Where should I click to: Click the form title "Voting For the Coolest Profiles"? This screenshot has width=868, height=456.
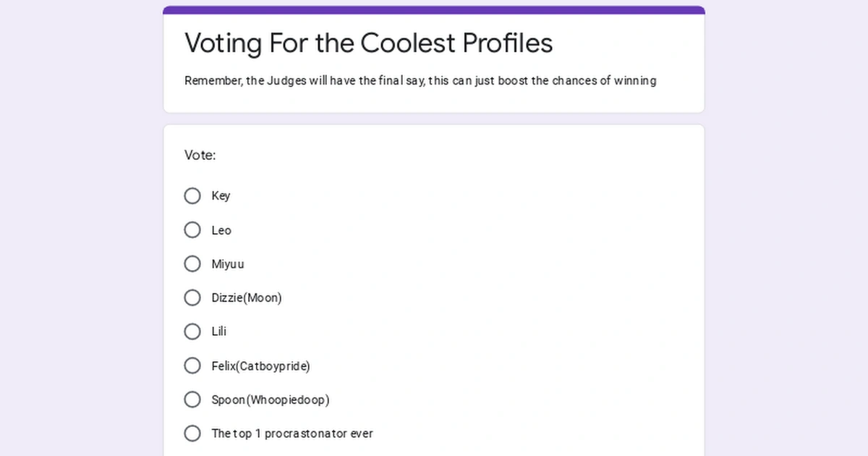point(368,43)
